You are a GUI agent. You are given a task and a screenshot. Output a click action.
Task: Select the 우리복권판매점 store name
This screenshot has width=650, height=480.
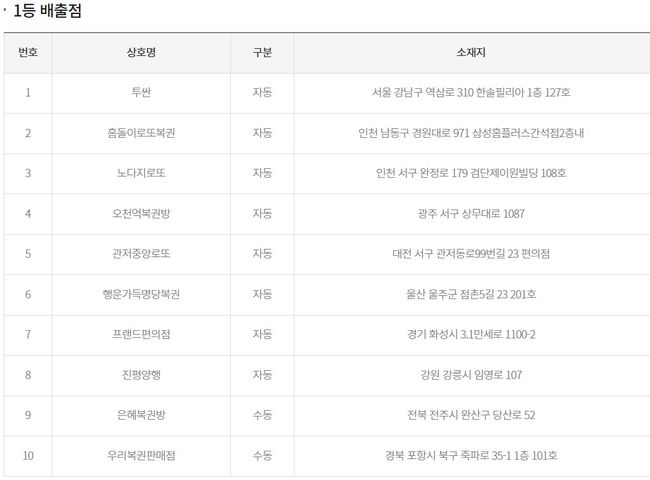(141, 456)
